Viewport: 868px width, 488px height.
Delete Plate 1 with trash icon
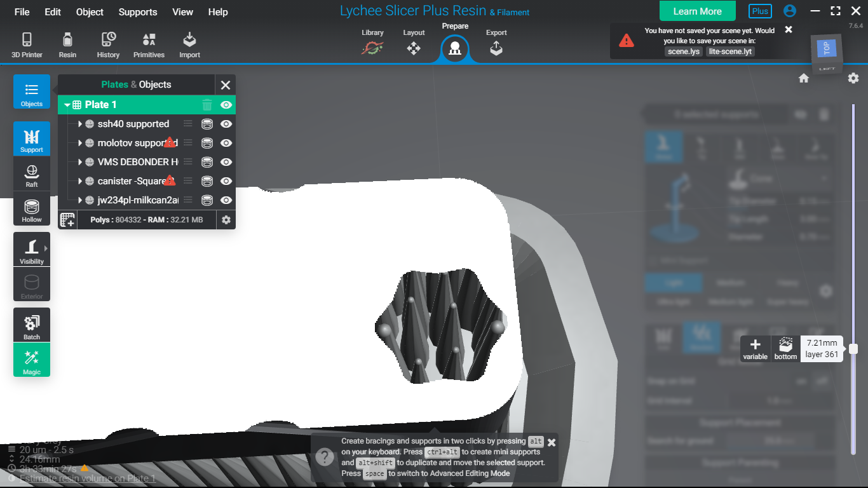207,105
